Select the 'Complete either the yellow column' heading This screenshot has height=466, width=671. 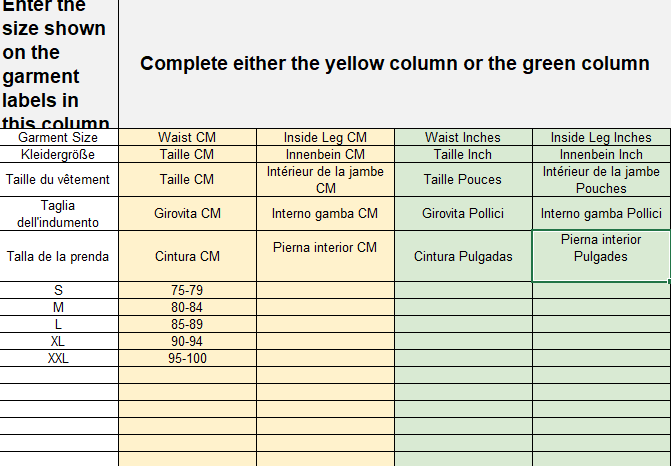click(x=394, y=64)
